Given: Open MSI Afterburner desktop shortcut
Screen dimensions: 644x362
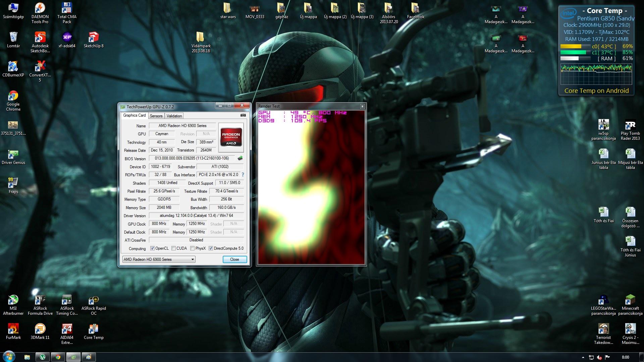Looking at the screenshot, I should (x=13, y=300).
